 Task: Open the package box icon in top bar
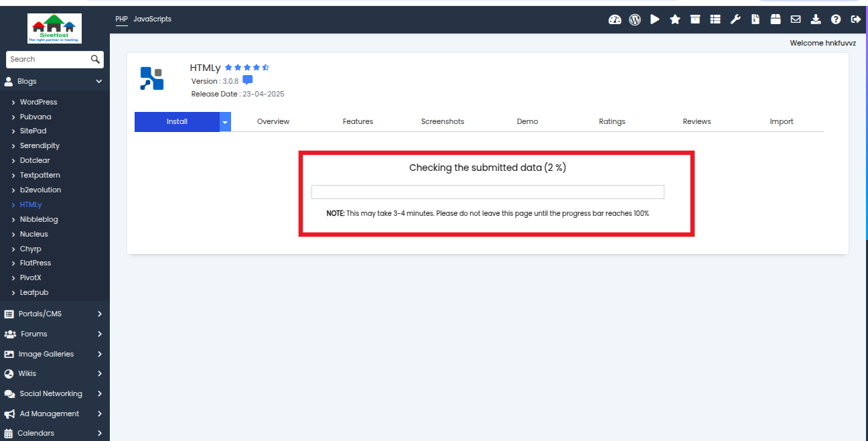pyautogui.click(x=776, y=19)
